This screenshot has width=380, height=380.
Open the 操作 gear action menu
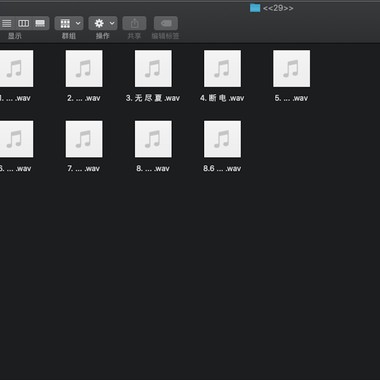pyautogui.click(x=103, y=23)
